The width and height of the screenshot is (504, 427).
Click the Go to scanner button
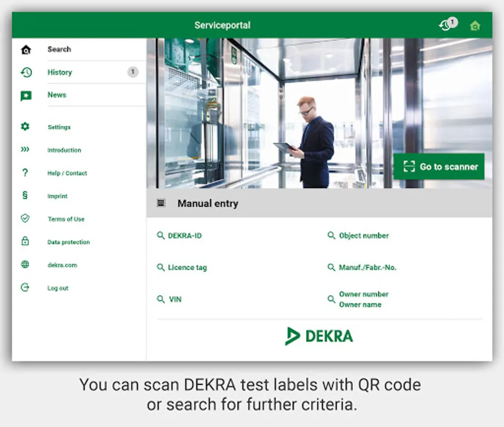coord(439,167)
